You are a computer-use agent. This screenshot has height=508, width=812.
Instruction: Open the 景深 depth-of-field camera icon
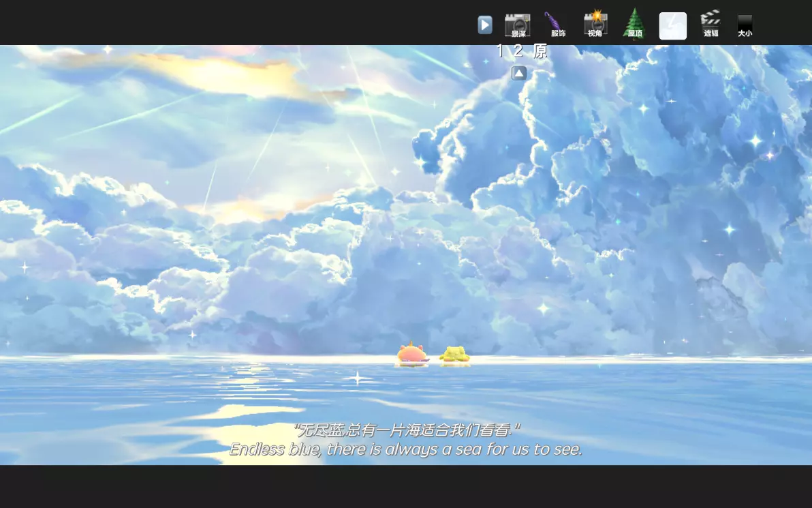(x=518, y=25)
